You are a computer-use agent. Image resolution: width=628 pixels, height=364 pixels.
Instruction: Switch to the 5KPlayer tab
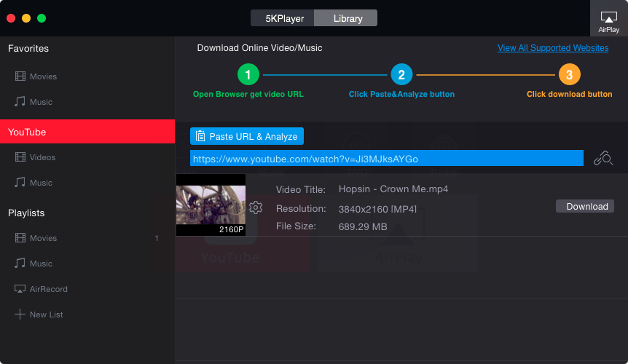283,18
